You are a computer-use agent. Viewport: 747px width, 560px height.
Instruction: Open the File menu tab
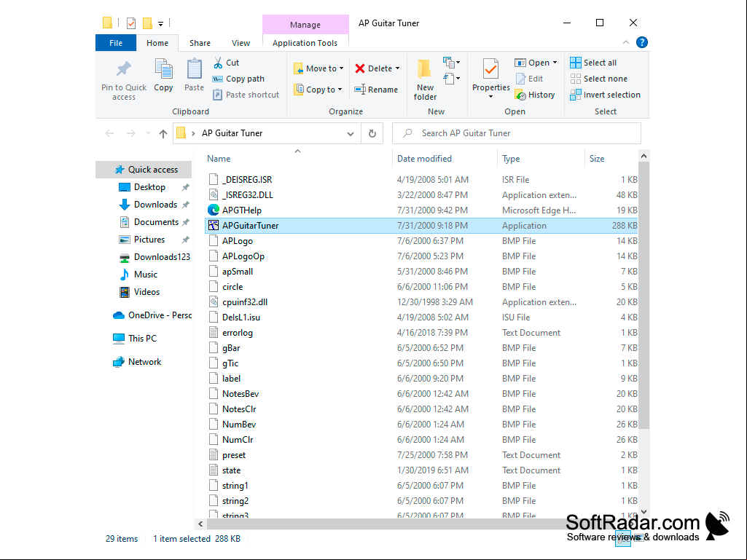pos(116,43)
